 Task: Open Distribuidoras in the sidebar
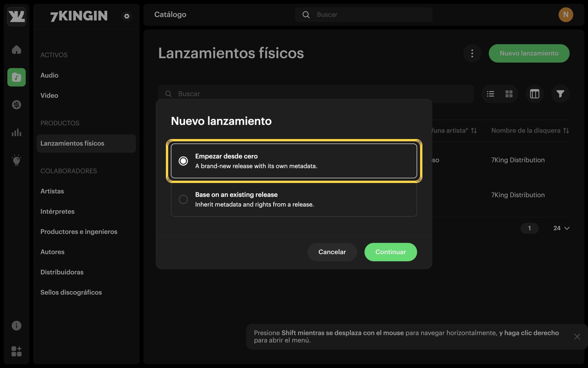(x=62, y=272)
